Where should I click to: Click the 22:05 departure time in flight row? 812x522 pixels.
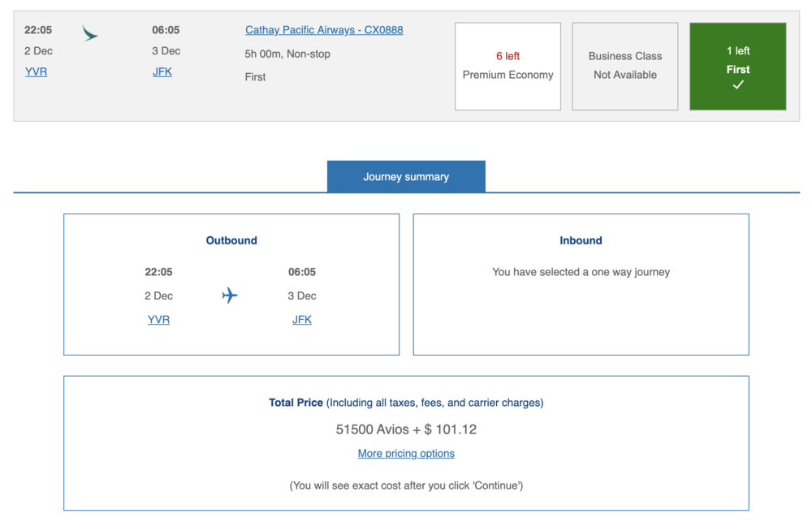(x=38, y=30)
